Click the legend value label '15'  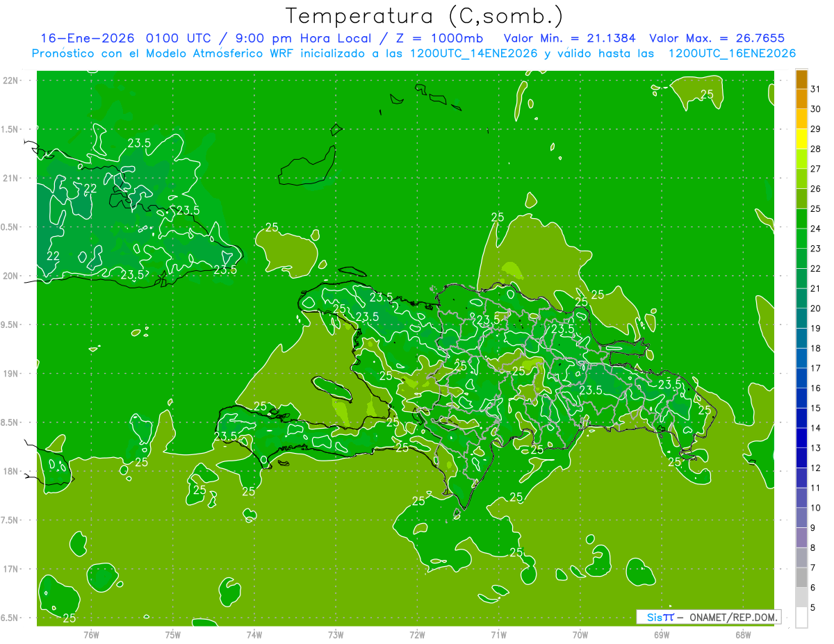coord(816,408)
